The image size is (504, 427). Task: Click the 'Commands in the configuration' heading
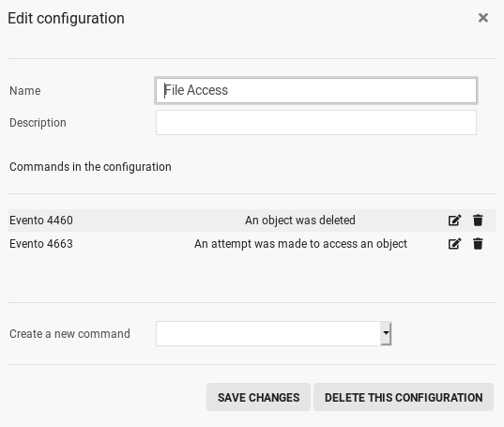(x=90, y=167)
